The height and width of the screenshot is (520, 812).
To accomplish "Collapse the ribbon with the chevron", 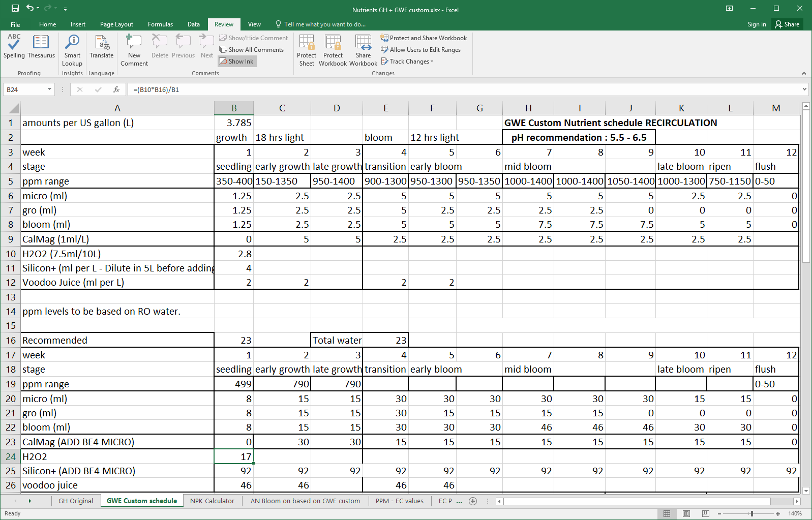I will point(804,74).
